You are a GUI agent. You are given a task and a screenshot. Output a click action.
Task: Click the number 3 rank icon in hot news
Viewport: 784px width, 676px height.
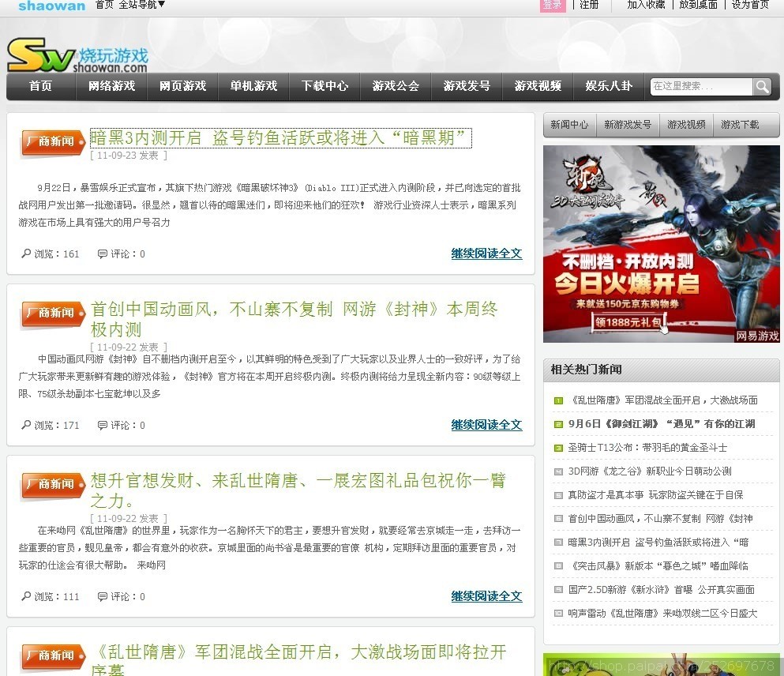(x=558, y=448)
